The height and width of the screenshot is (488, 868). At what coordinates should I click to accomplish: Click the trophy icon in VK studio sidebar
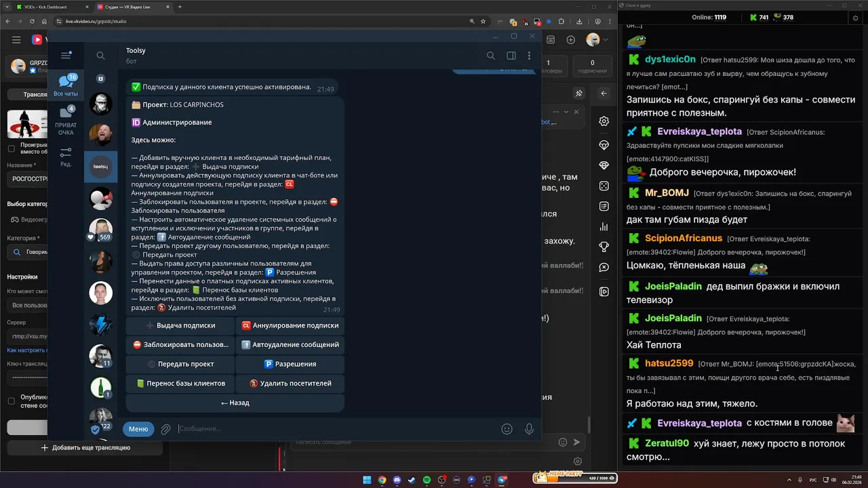604,247
